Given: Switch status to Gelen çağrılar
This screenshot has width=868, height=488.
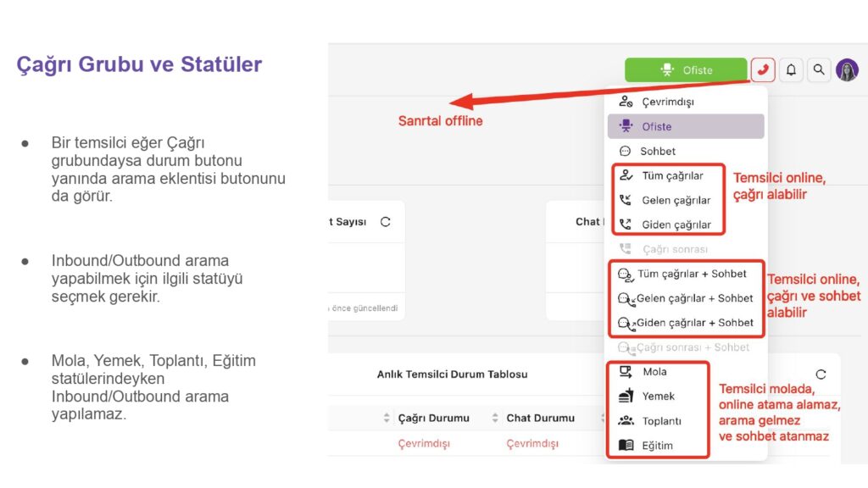Looking at the screenshot, I should [x=676, y=201].
